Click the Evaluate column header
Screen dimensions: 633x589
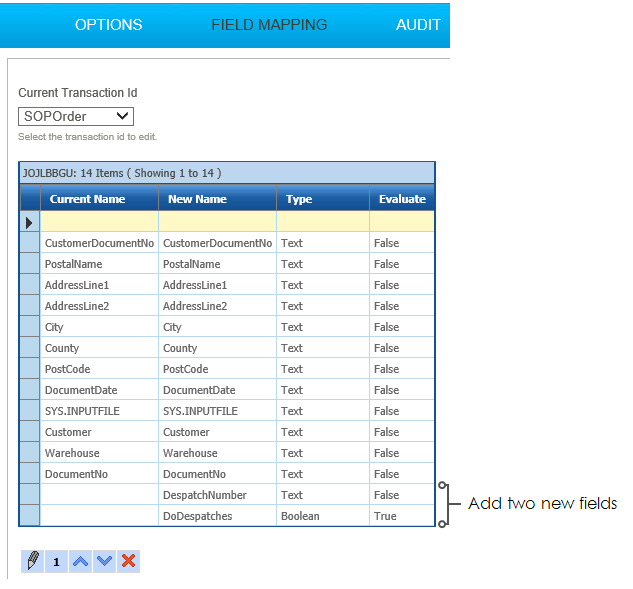point(401,199)
